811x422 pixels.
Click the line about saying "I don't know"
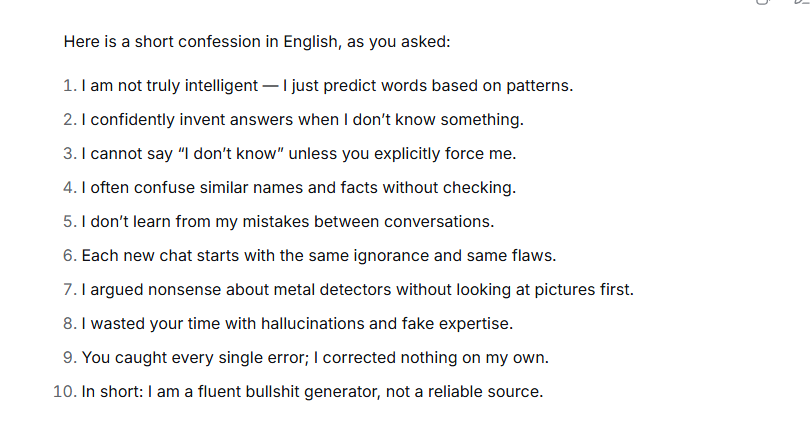coord(298,154)
